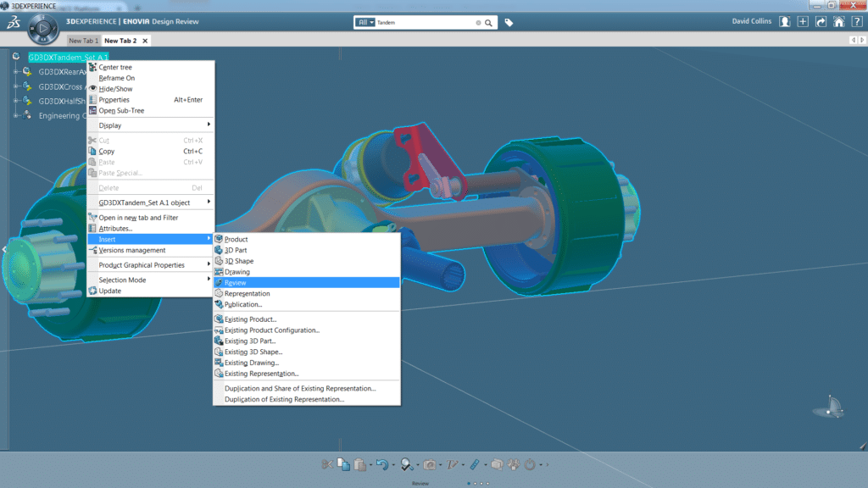The image size is (868, 488).
Task: Select Review from the Insert submenu
Action: [x=254, y=282]
